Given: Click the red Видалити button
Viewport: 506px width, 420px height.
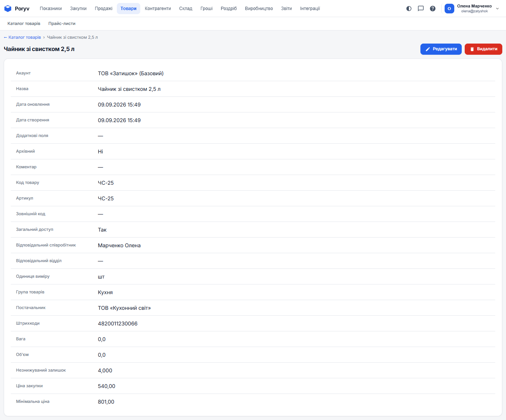Looking at the screenshot, I should pyautogui.click(x=483, y=49).
